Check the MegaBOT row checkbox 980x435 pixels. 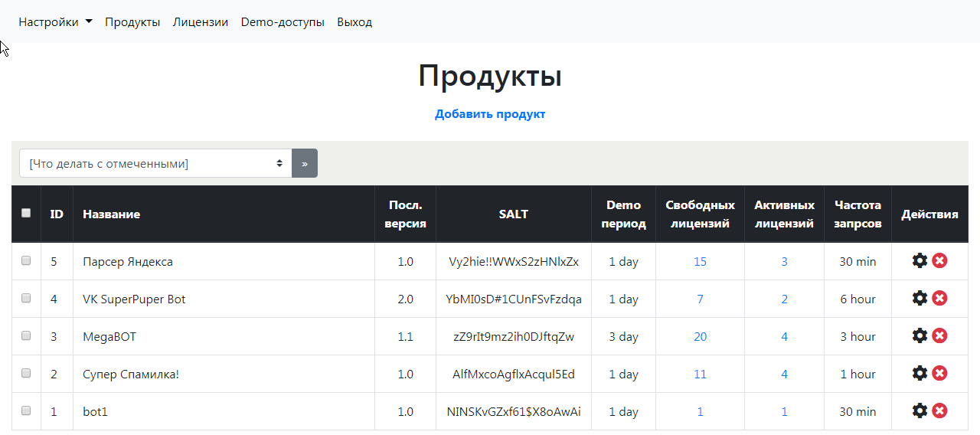[26, 336]
